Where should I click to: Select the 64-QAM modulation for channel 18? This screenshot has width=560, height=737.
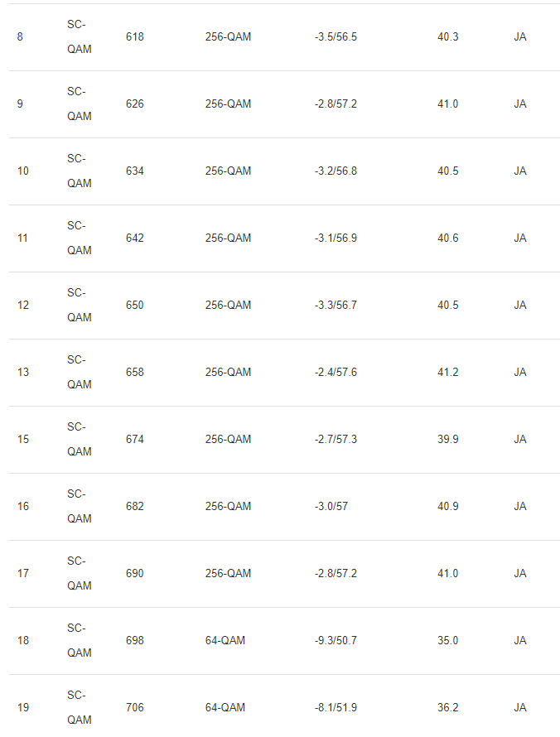(225, 641)
